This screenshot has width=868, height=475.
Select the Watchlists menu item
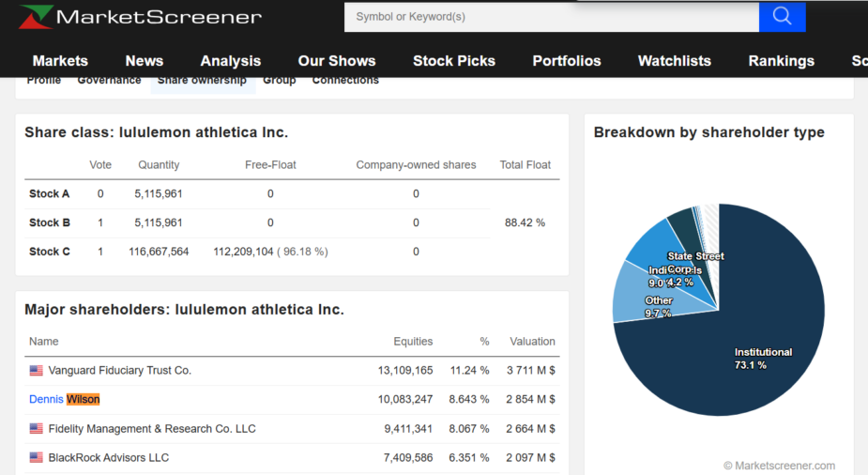675,60
